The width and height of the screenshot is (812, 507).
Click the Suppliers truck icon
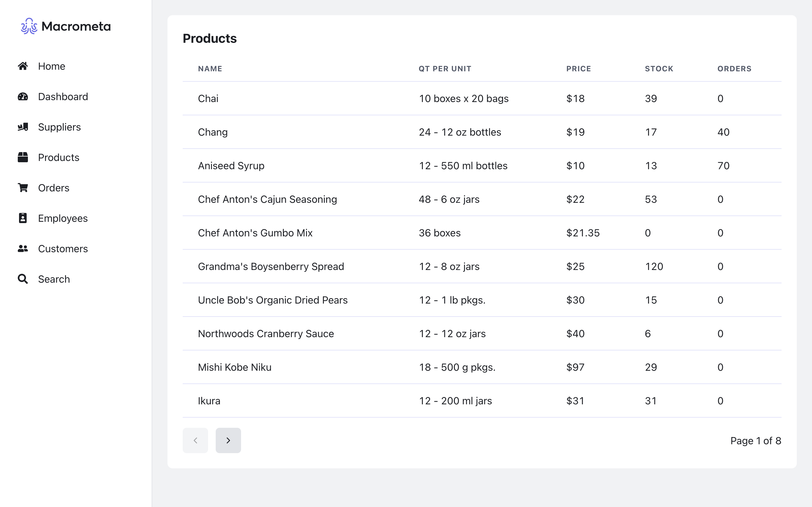23,127
